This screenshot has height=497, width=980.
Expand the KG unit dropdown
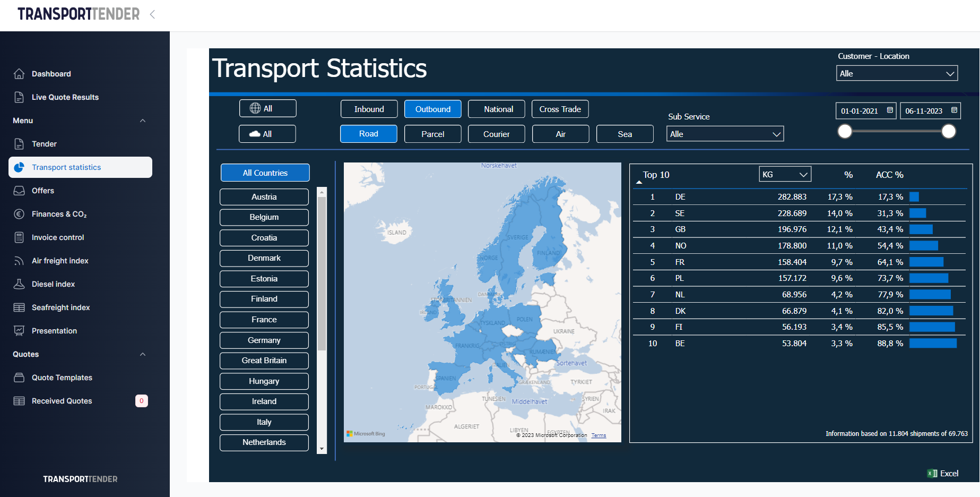pos(785,175)
